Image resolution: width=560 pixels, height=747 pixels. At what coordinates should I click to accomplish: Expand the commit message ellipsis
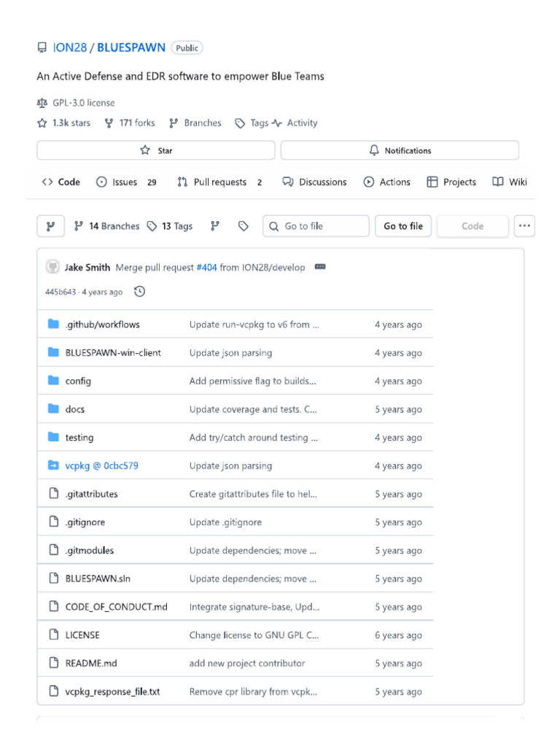pos(320,267)
